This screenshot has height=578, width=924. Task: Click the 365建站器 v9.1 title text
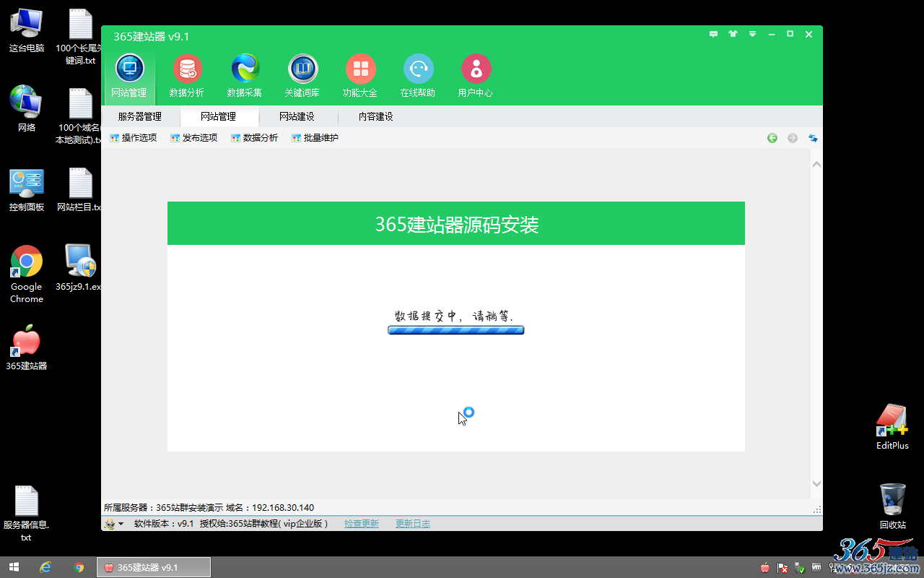pos(152,36)
